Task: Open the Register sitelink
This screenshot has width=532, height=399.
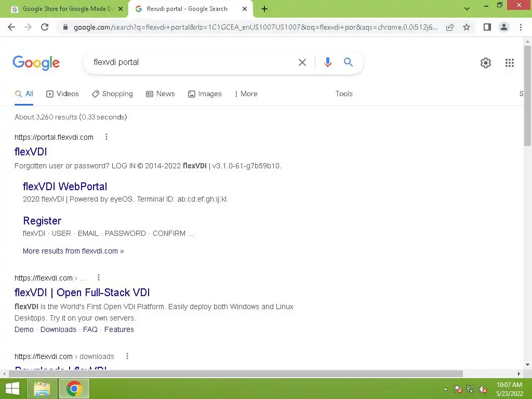Action: (42, 221)
